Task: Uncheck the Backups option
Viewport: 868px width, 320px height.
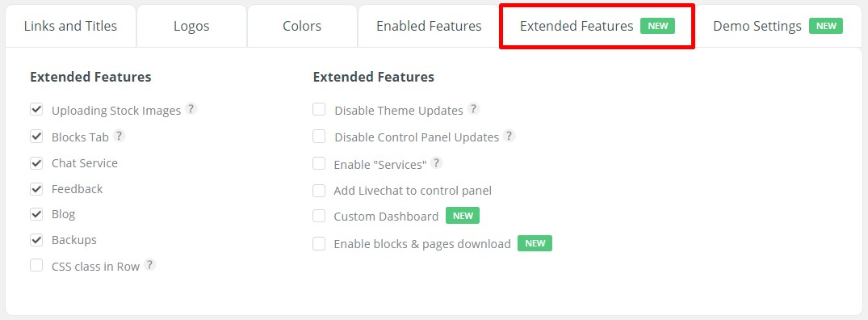Action: click(36, 240)
